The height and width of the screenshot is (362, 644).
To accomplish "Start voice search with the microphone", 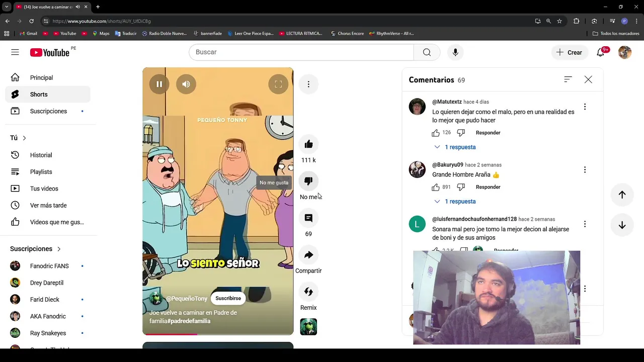I will pos(455,52).
